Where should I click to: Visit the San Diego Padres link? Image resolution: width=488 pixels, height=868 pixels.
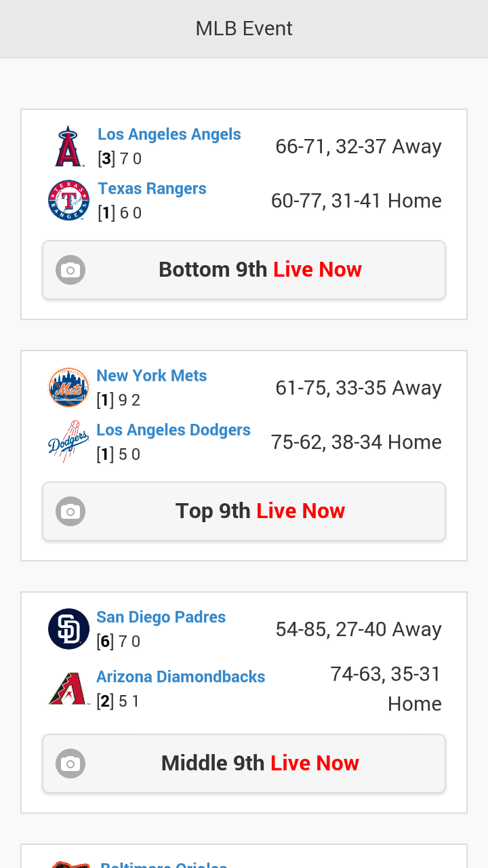point(161,617)
